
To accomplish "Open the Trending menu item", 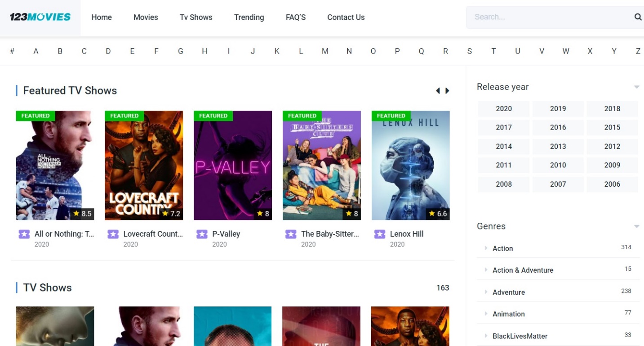I will click(x=249, y=17).
